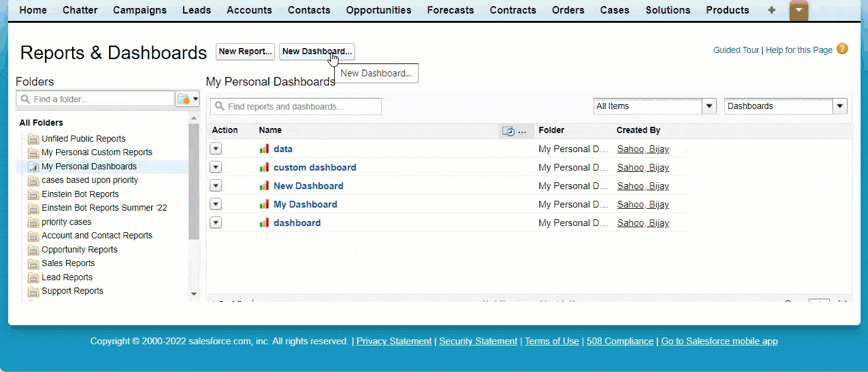868x372 pixels.
Task: Open the Action menu for "custom dashboard"
Action: [215, 167]
